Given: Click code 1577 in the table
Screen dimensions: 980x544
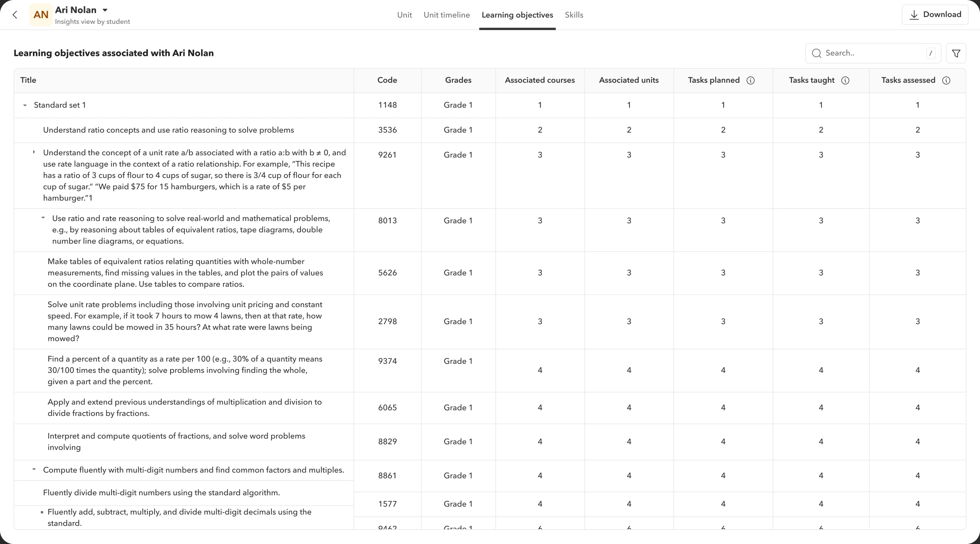Looking at the screenshot, I should pos(387,504).
